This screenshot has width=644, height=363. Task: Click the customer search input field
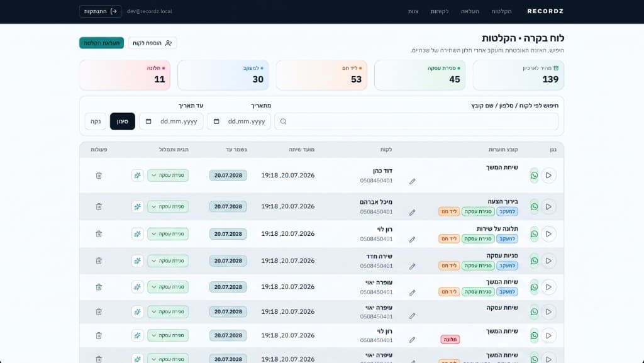[416, 121]
